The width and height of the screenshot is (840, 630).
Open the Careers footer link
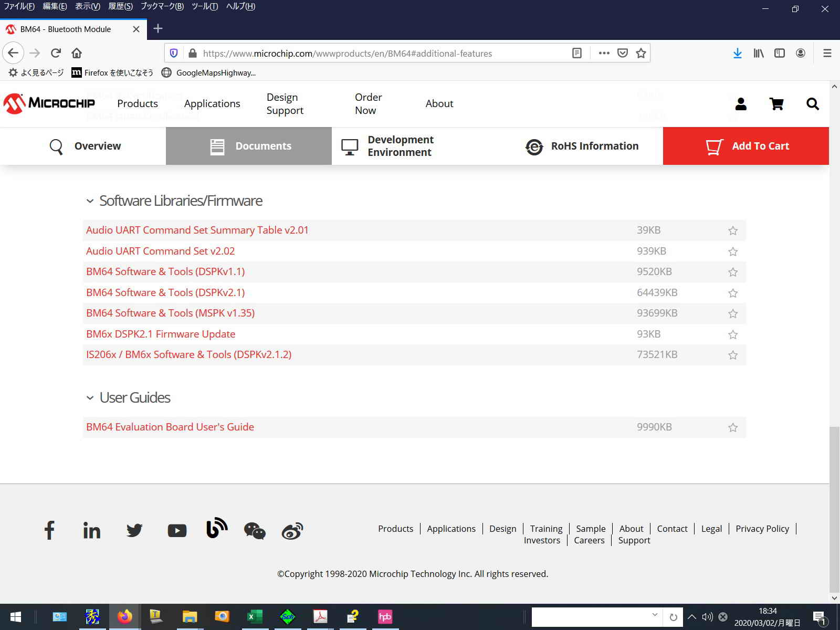click(589, 540)
